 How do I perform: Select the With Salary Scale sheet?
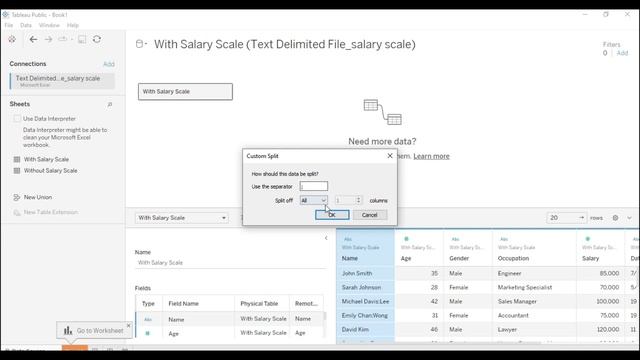click(46, 159)
